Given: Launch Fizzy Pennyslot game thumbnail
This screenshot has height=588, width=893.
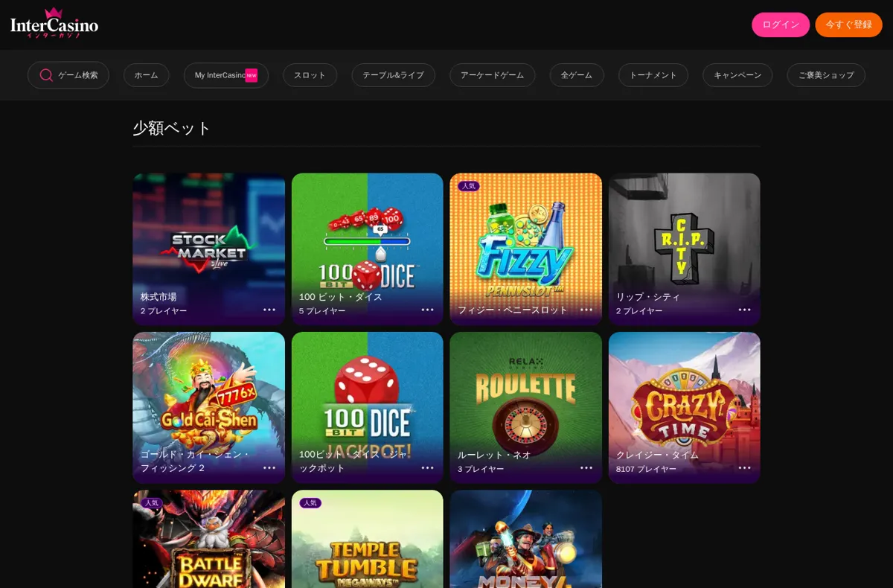Looking at the screenshot, I should coord(525,249).
